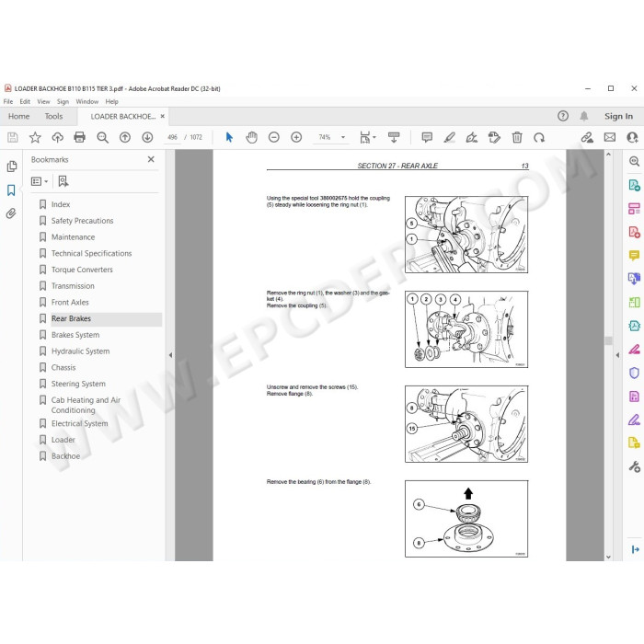Click the page number field showing 496
This screenshot has height=644, width=644.
pyautogui.click(x=173, y=137)
